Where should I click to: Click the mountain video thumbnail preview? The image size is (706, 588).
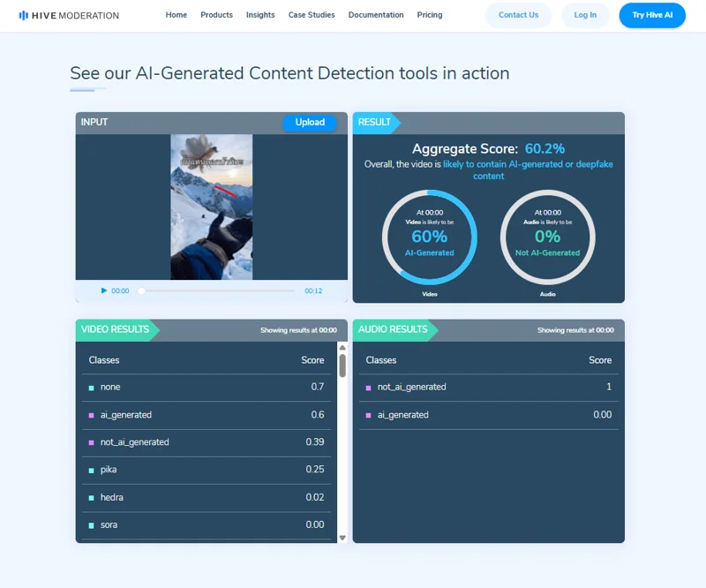[x=212, y=207]
